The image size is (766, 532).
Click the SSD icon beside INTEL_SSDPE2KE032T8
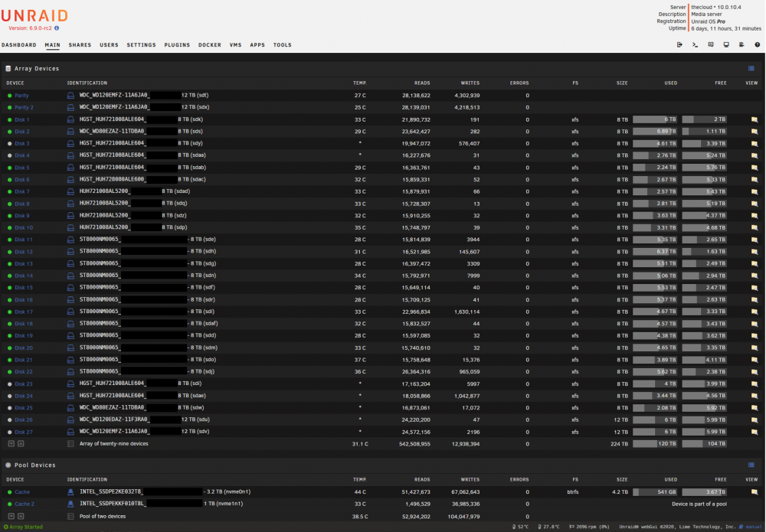tap(70, 492)
